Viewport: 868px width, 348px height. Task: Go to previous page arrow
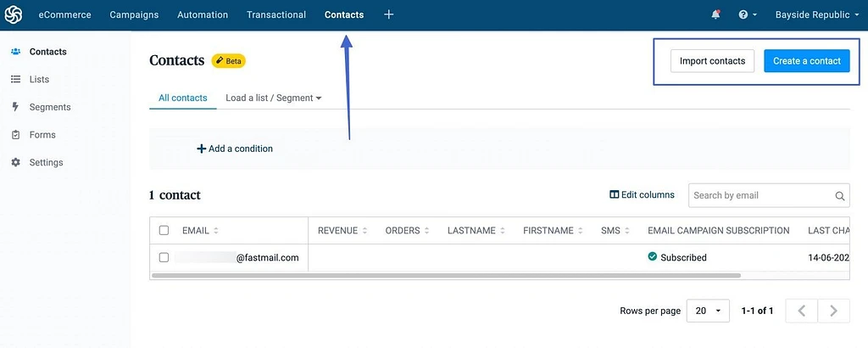(x=802, y=311)
